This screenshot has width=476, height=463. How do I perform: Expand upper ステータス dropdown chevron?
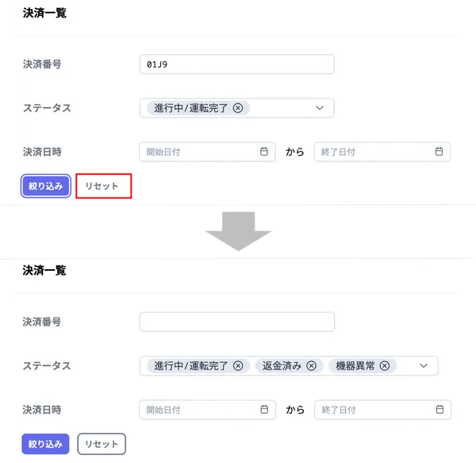coord(320,108)
